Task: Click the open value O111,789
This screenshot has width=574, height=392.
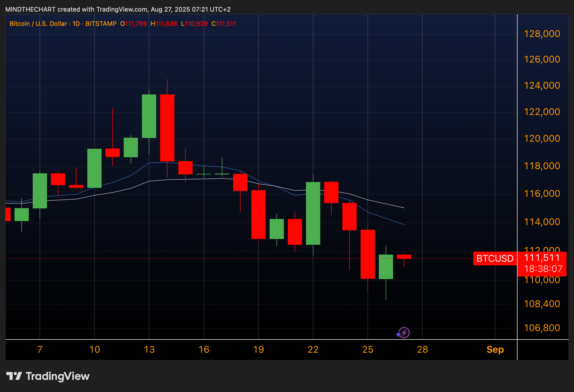Action: 133,24
